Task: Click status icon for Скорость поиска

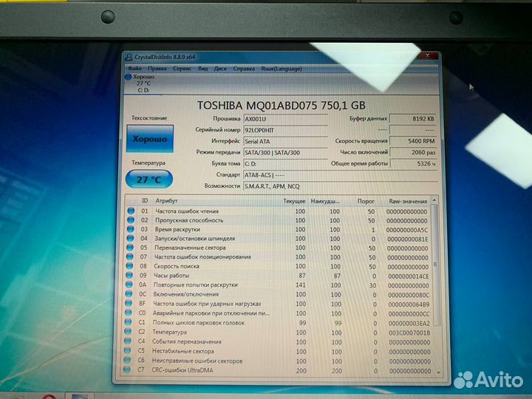Action: 129,266
